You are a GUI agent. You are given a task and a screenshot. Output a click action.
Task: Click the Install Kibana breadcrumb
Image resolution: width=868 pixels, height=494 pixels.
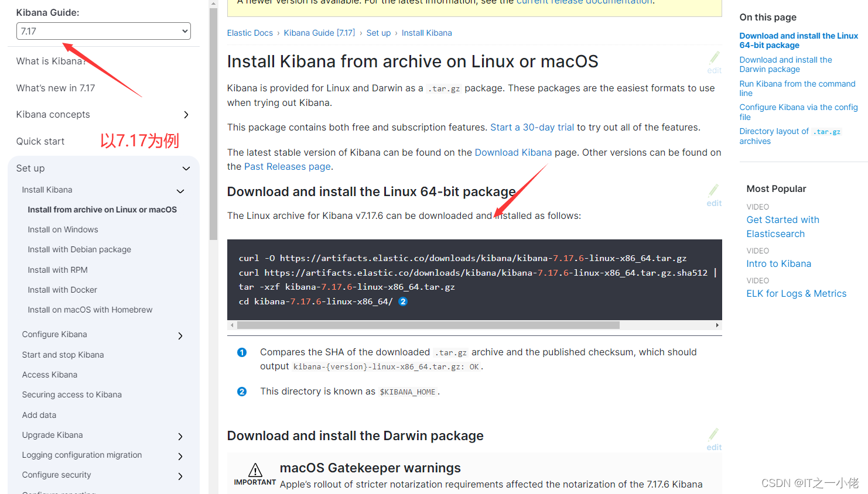426,33
